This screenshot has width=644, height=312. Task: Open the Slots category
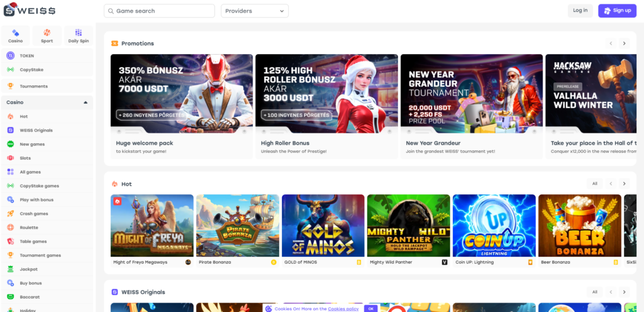tap(47, 158)
